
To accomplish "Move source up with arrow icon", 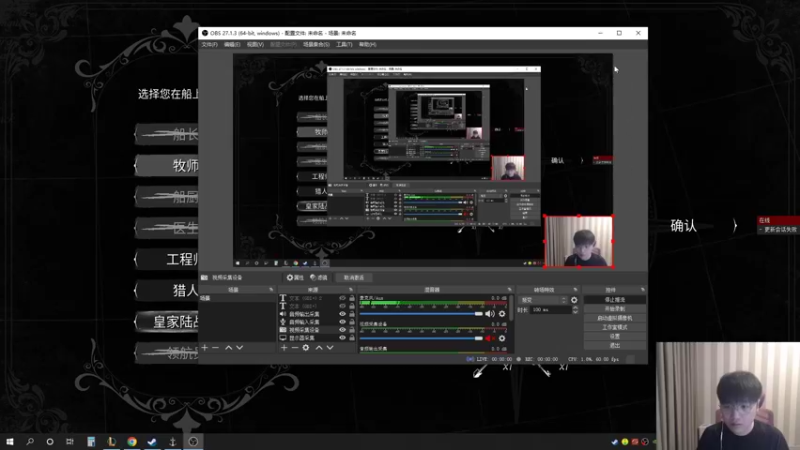I will (319, 347).
